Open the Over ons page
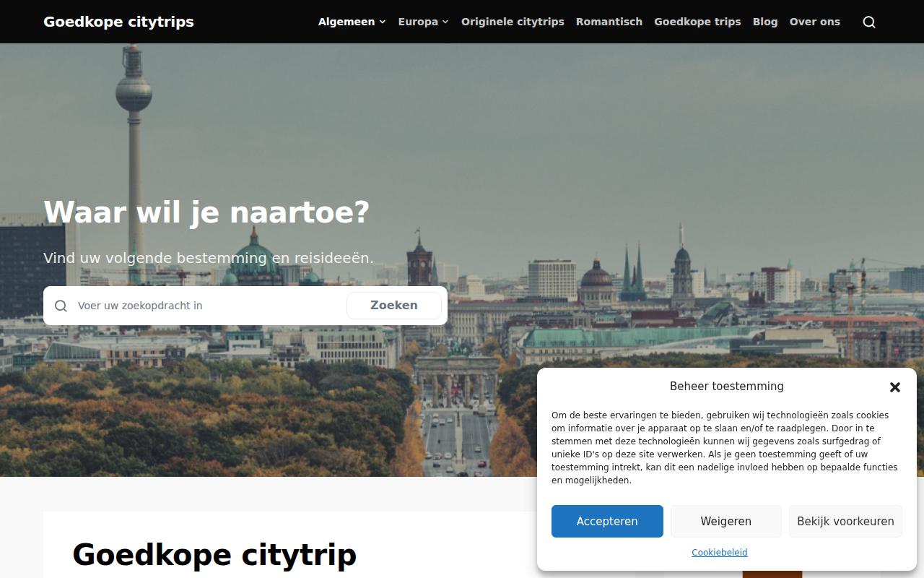The height and width of the screenshot is (578, 924). coord(815,22)
